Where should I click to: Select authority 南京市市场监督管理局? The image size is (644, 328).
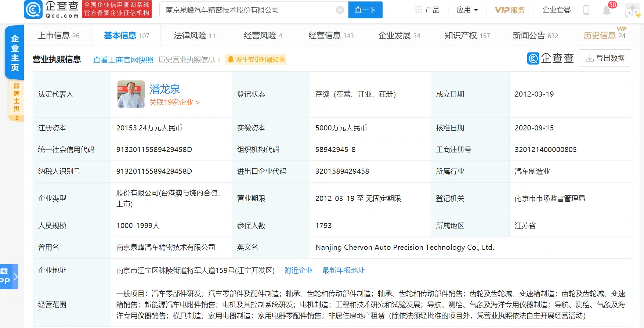(550, 198)
